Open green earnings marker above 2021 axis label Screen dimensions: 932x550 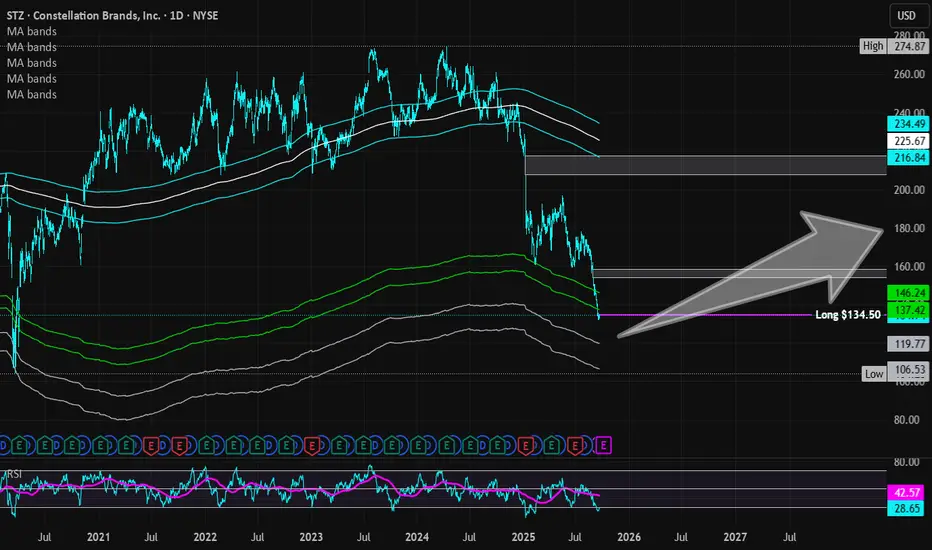point(100,445)
